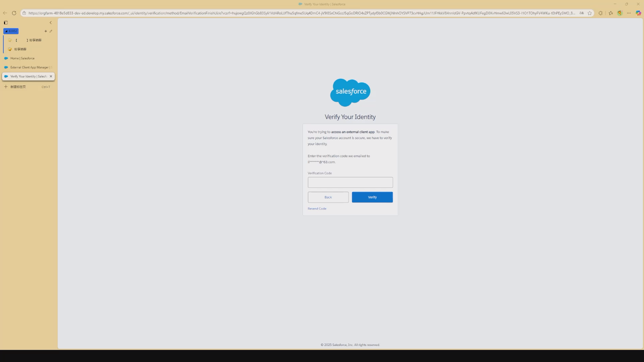Collapse the 83952 tab group
This screenshot has height=362, width=644.
(11, 31)
